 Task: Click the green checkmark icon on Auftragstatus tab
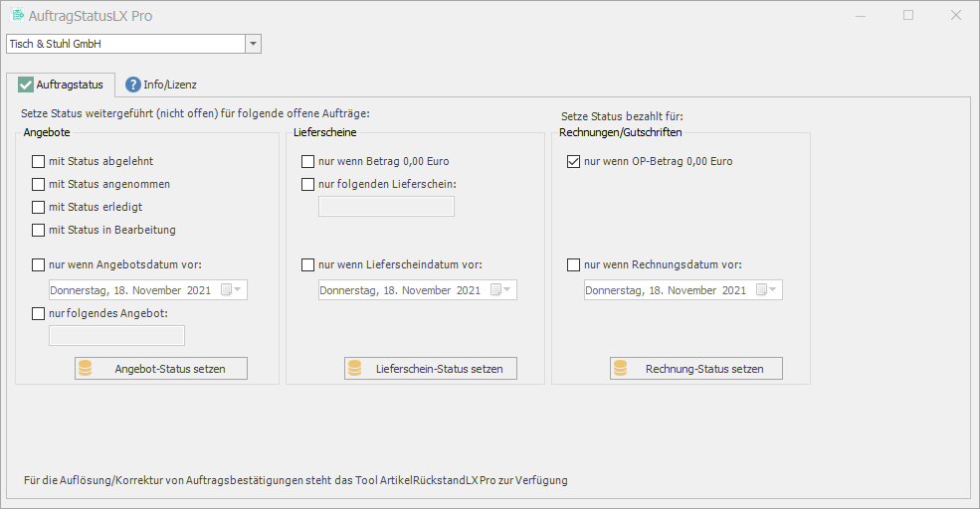pos(26,85)
